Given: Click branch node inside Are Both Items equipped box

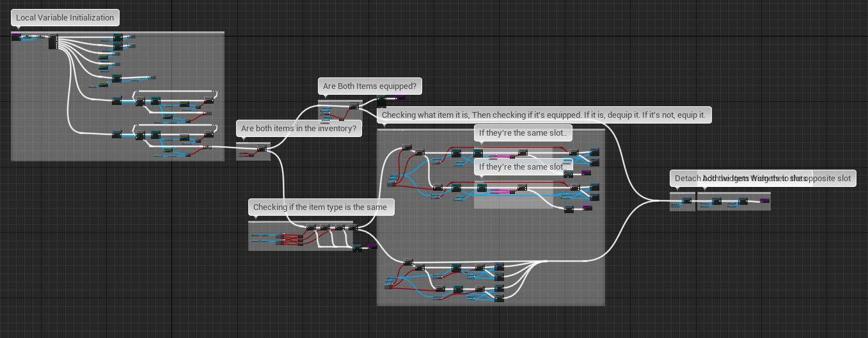Looking at the screenshot, I should [353, 106].
